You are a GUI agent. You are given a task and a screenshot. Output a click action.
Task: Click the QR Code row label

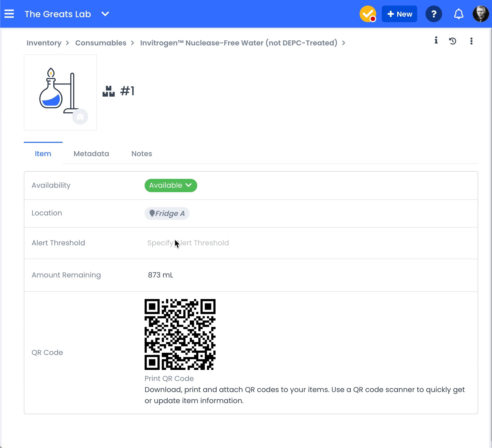47,352
